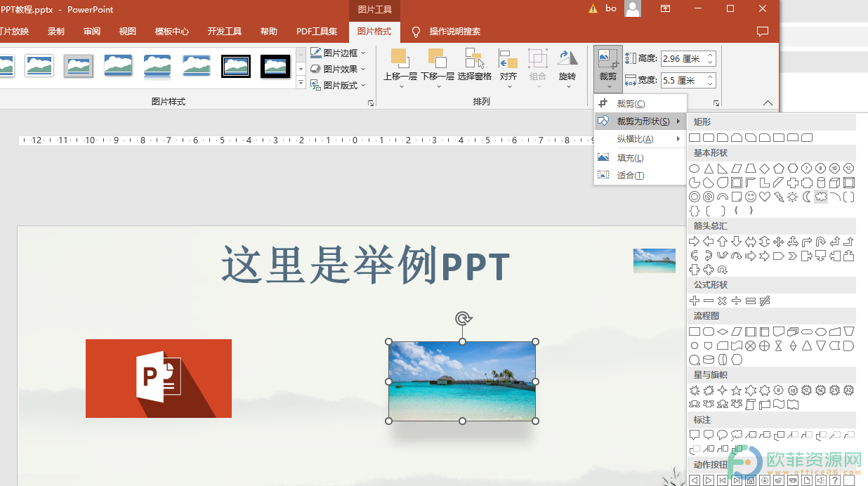Switch to the View tab
This screenshot has height=486, width=868.
coord(128,32)
